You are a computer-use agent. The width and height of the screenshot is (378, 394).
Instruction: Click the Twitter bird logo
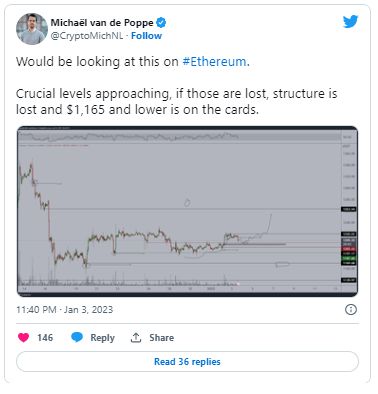[351, 22]
